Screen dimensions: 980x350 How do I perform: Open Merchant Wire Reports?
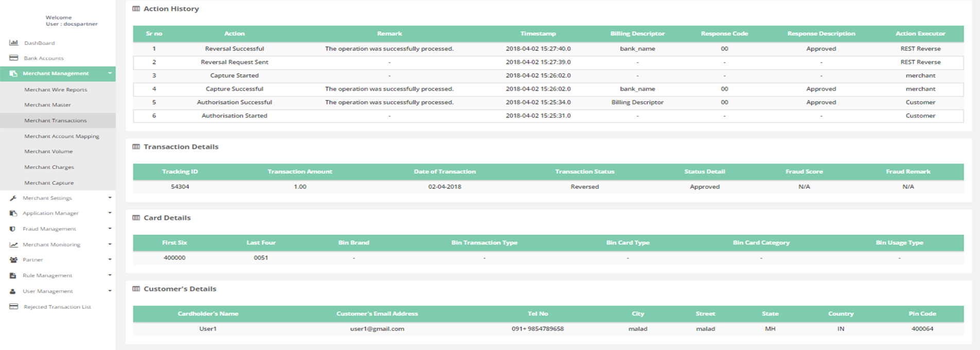tap(56, 90)
